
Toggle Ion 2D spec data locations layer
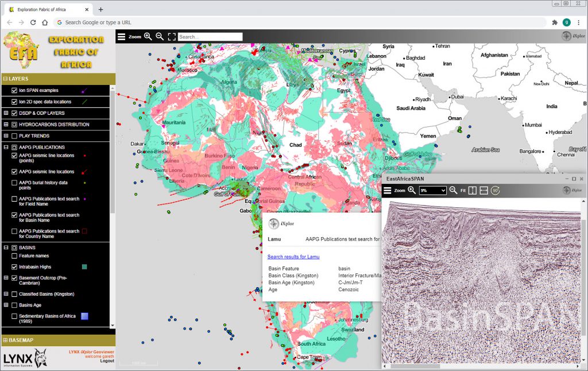tap(14, 102)
